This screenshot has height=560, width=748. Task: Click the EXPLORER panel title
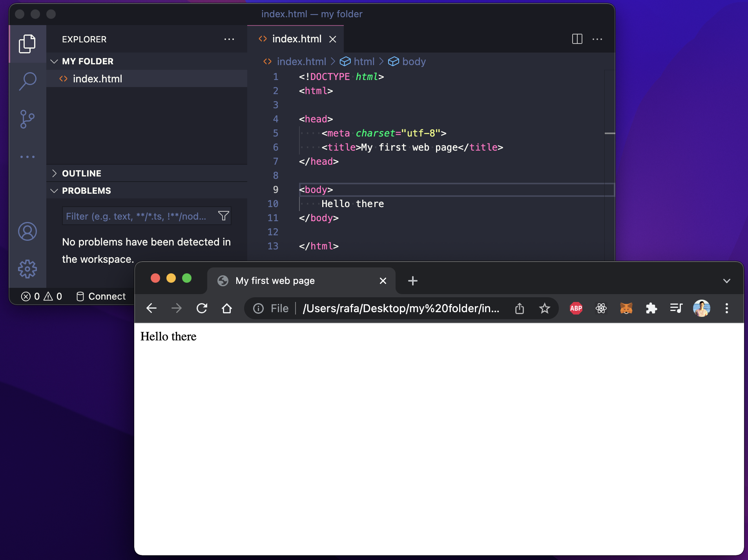click(84, 39)
